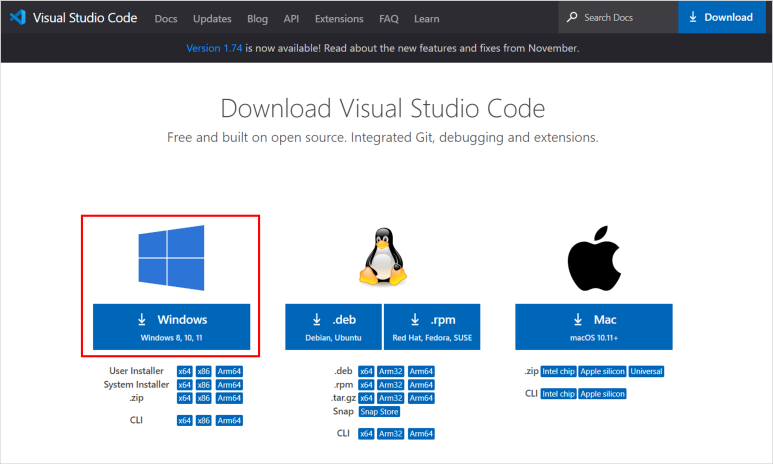
Task: Click the search magnifier icon
Action: pos(572,17)
